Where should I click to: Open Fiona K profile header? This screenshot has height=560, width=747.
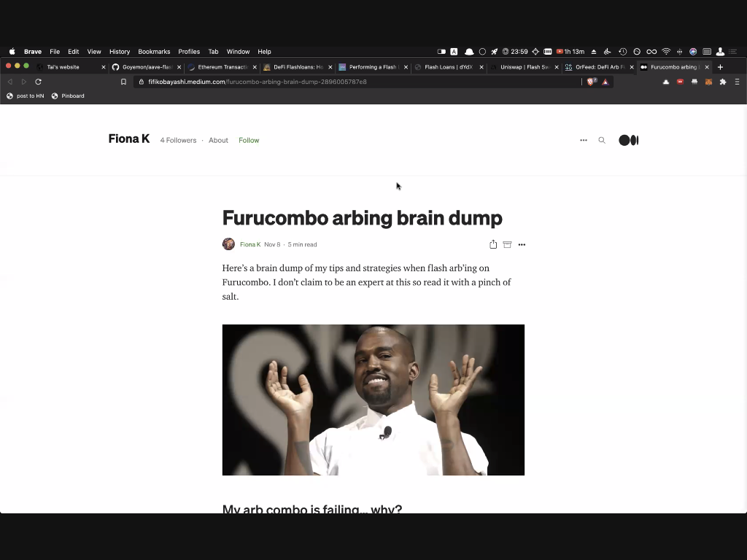pos(128,139)
